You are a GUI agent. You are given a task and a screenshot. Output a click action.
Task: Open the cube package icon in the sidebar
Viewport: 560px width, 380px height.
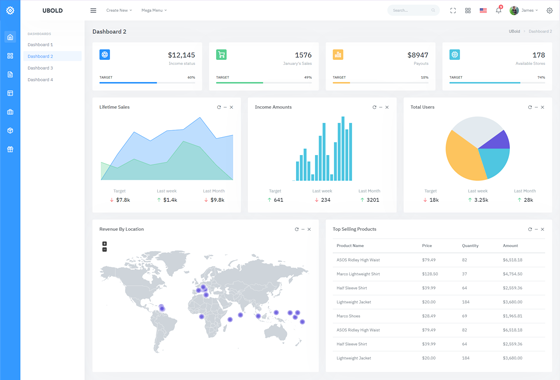click(10, 131)
